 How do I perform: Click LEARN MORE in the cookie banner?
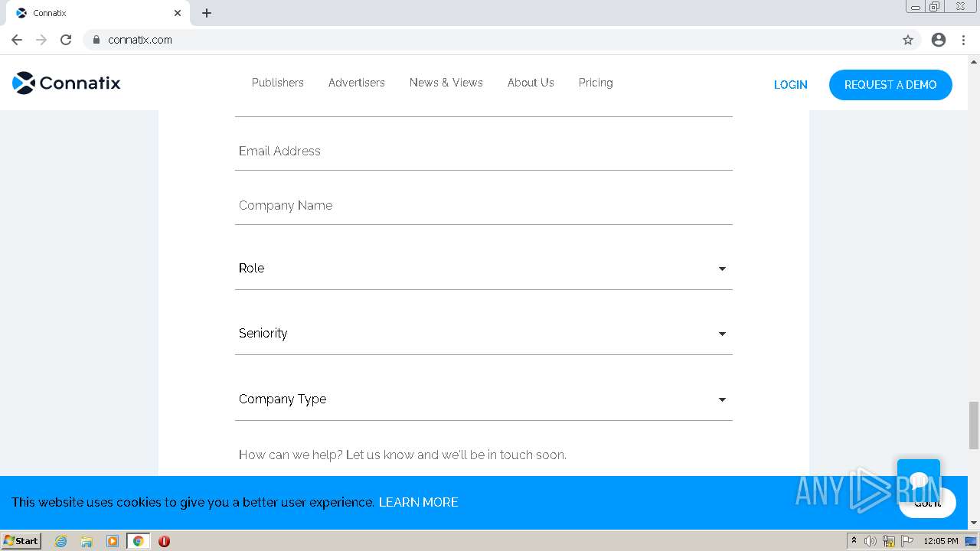pyautogui.click(x=419, y=503)
